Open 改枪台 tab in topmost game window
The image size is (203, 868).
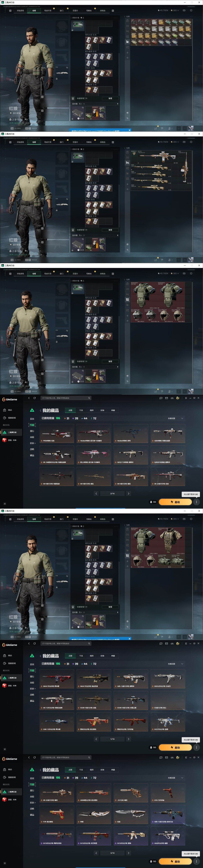pos(103,10)
